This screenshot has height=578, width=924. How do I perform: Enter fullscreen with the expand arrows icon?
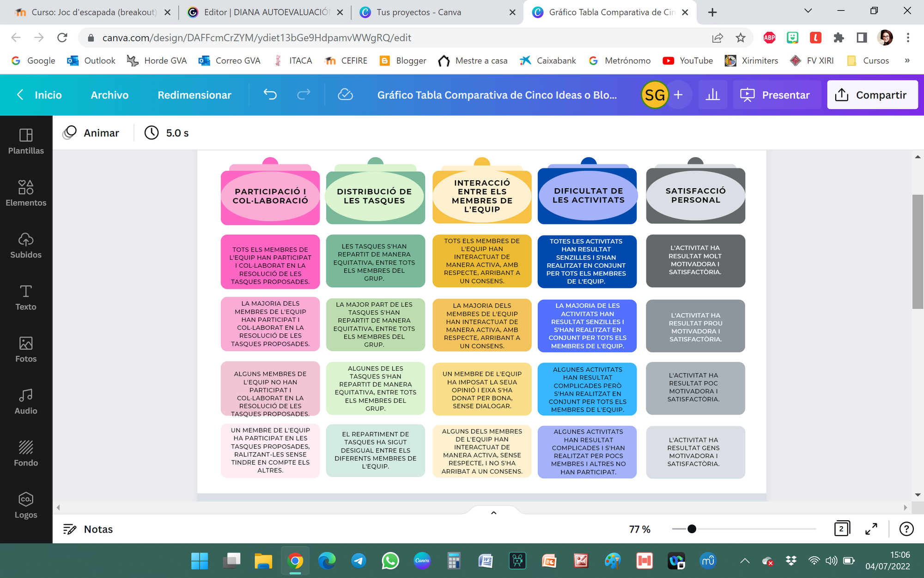(871, 529)
